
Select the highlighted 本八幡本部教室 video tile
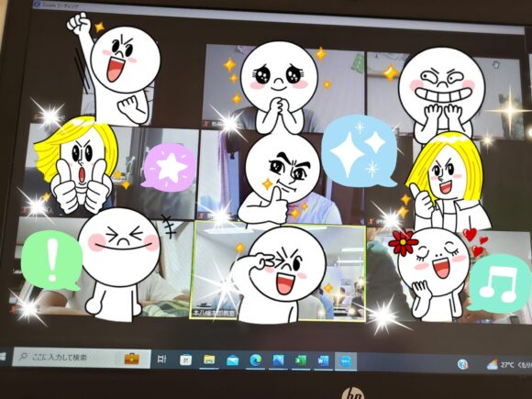pos(278,272)
